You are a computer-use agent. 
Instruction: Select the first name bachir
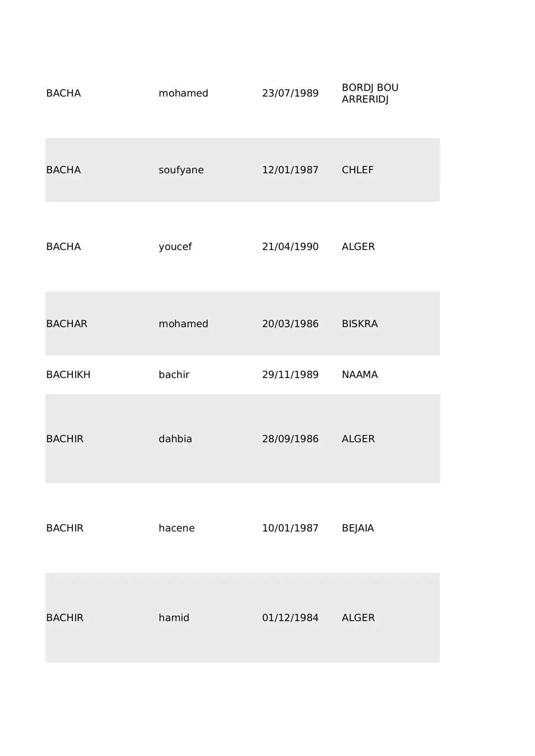tap(174, 375)
